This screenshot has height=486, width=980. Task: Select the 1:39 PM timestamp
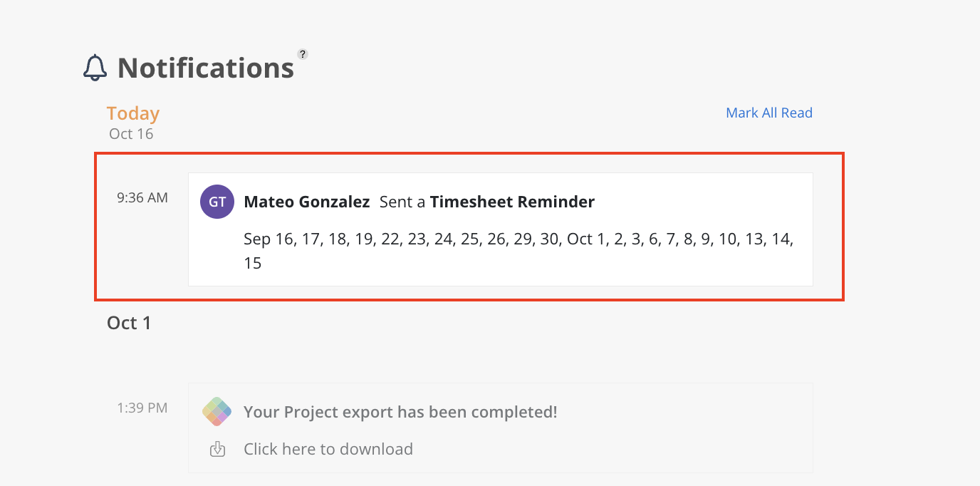(142, 408)
